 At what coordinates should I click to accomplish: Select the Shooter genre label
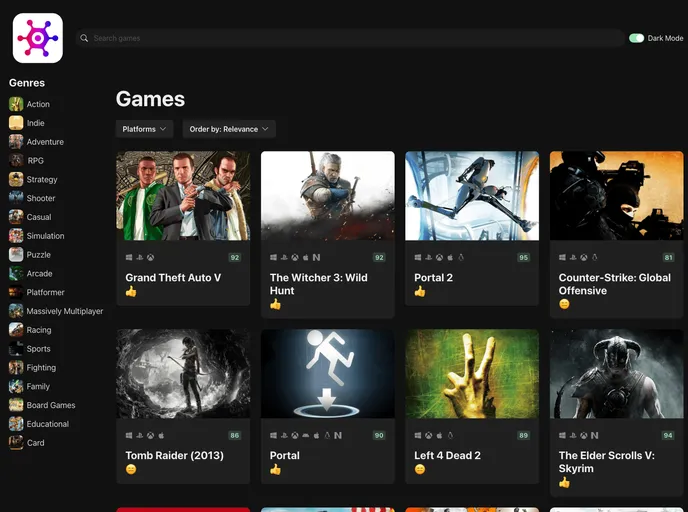pos(41,198)
